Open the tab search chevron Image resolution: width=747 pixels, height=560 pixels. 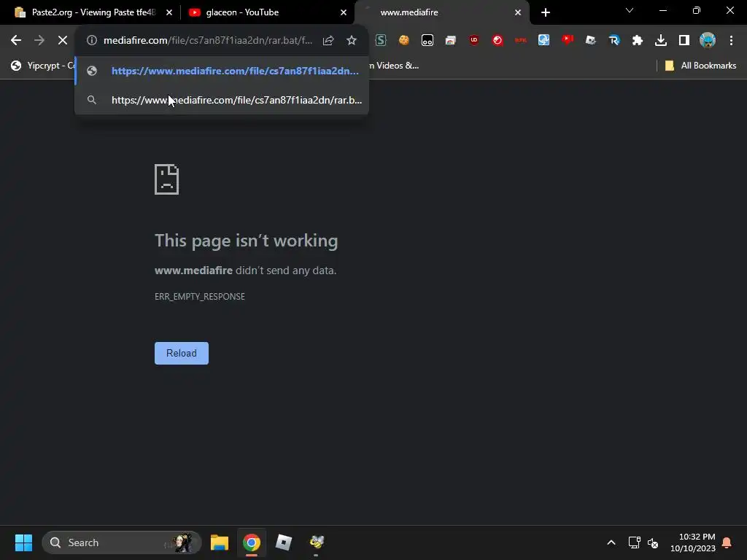point(630,10)
